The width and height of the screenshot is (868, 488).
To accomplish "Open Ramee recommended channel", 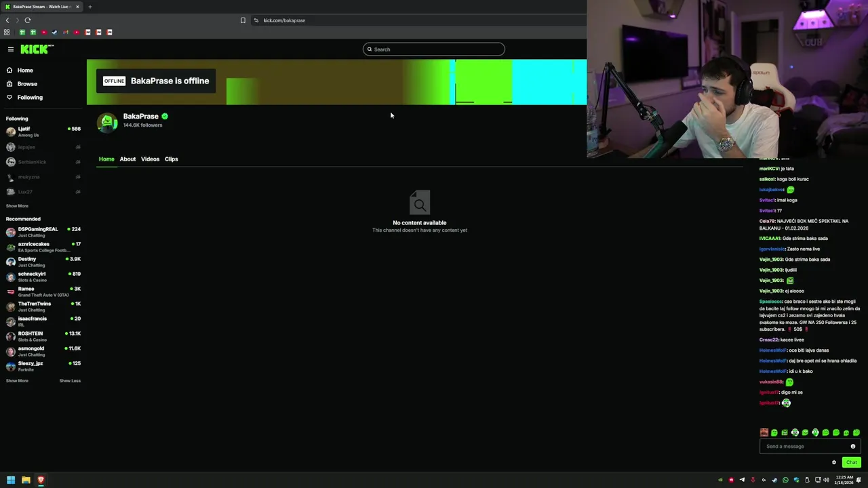I will click(42, 291).
